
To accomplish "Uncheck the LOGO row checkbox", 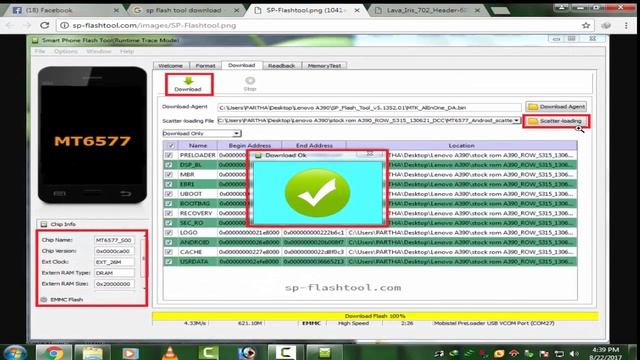I will pos(169,233).
